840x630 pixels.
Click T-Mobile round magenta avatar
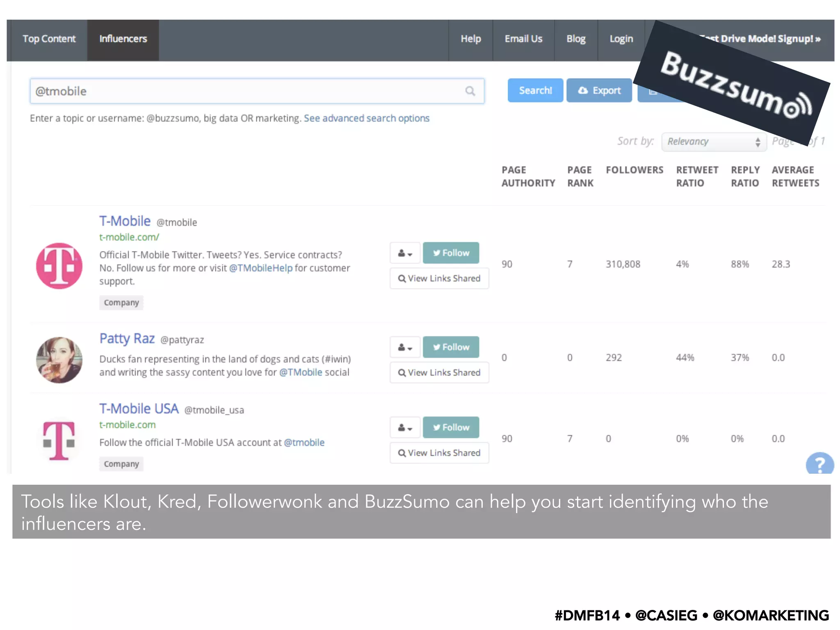(59, 266)
